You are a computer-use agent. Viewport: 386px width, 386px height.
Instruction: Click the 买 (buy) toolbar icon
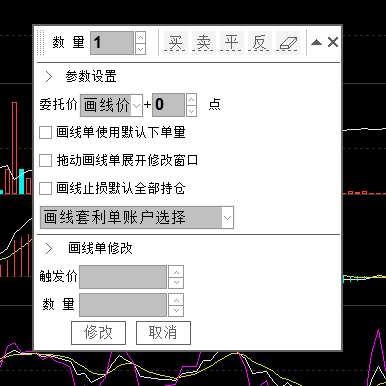point(176,43)
